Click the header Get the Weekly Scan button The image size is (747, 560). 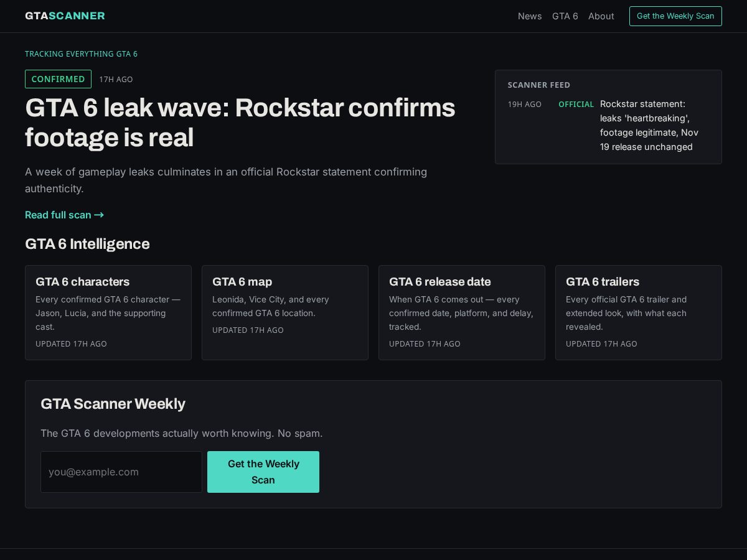point(675,16)
